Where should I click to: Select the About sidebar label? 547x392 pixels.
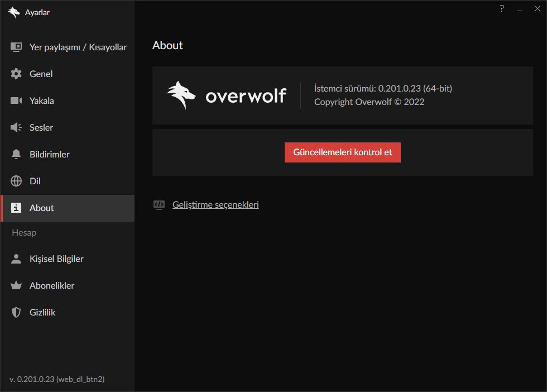pos(41,208)
